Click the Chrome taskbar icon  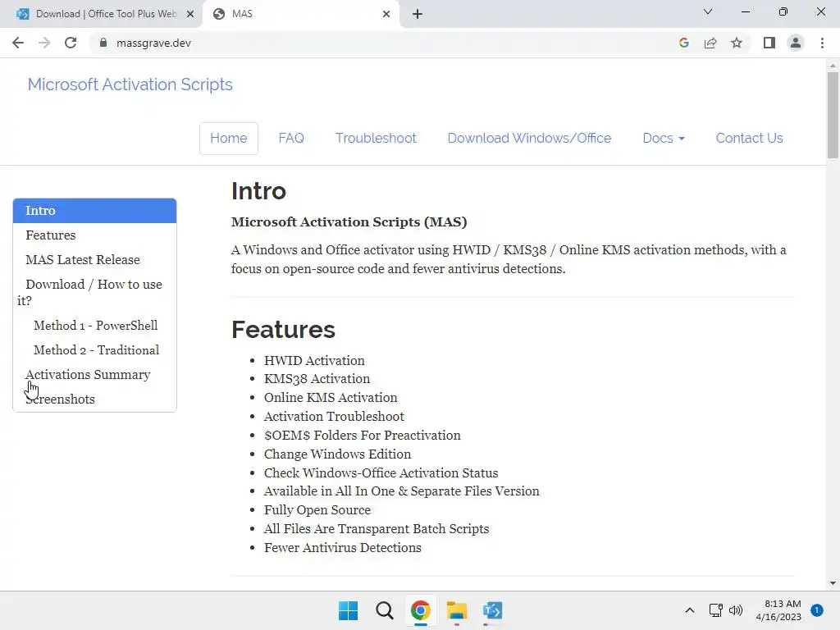(421, 610)
